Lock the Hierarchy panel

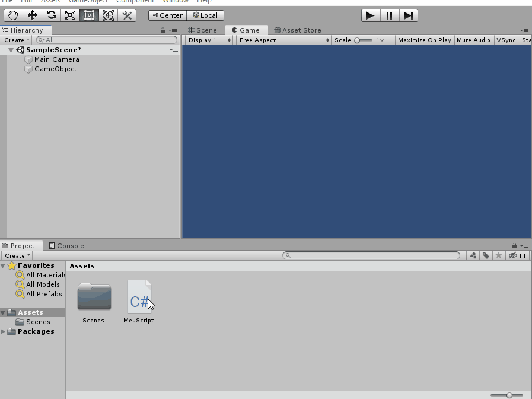(x=163, y=30)
